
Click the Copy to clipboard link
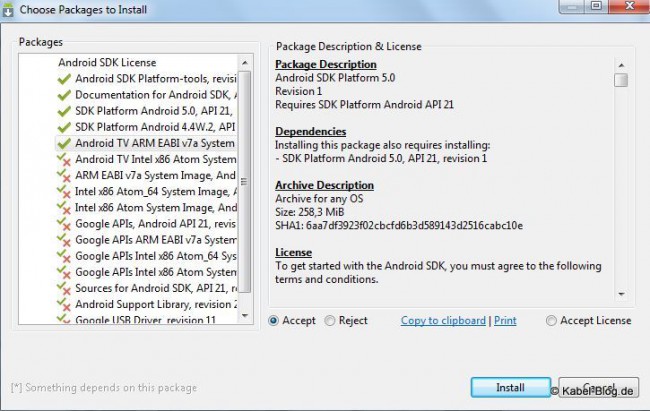443,321
